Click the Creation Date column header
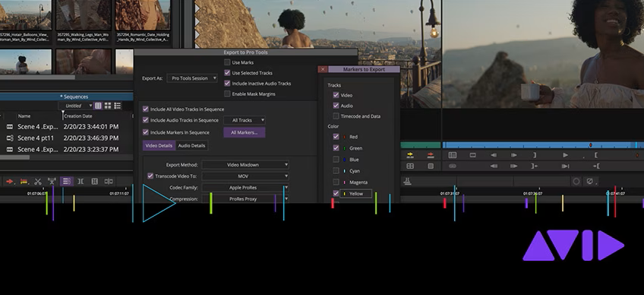This screenshot has height=295, width=644. pos(78,116)
